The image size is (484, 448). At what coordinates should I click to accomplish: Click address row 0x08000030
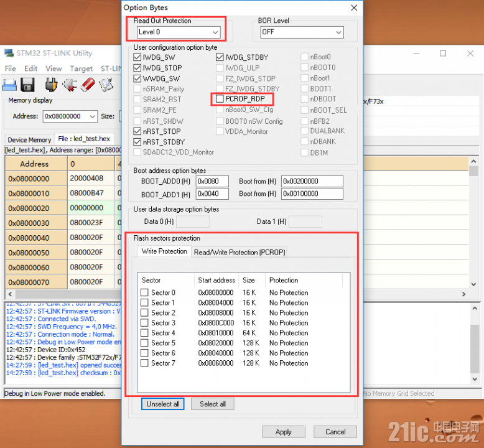click(36, 223)
